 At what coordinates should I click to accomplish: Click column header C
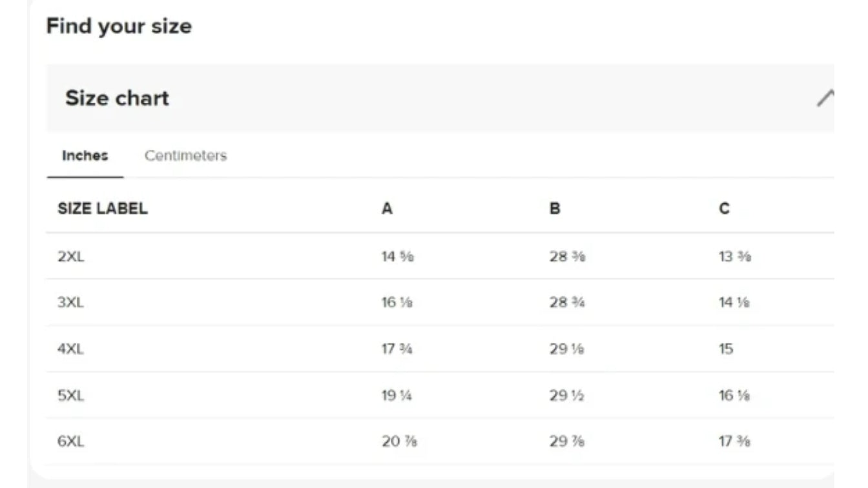725,208
